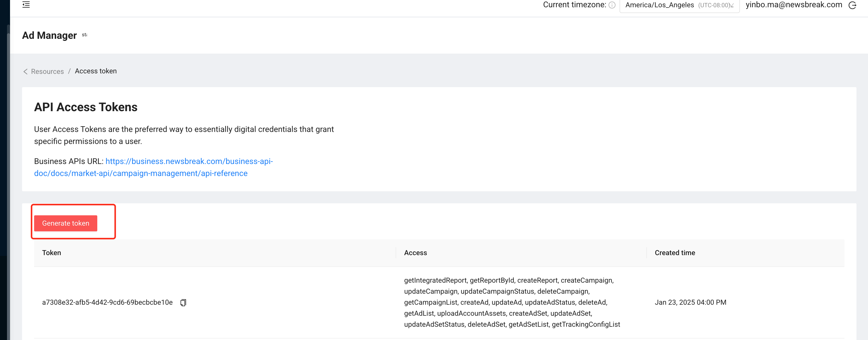Click the yinbo.ma@newsbreak.com account email
868x340 pixels.
point(794,5)
